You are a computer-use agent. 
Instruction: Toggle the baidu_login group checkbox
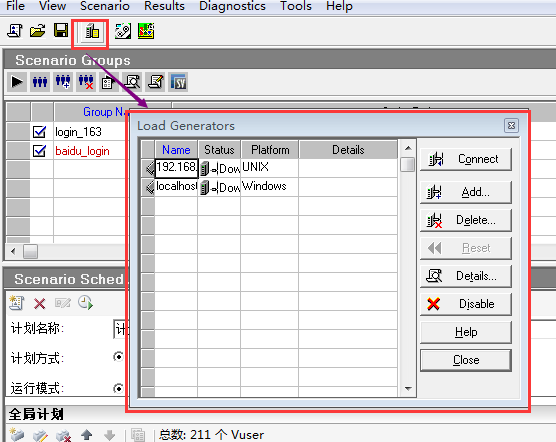pyautogui.click(x=39, y=151)
